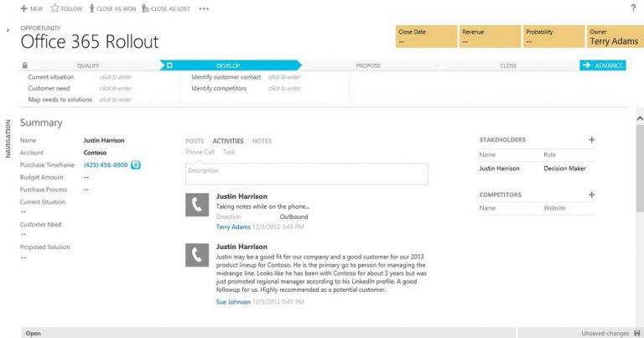The width and height of the screenshot is (644, 338).
Task: Switch to the Notes tab
Action: (x=262, y=141)
